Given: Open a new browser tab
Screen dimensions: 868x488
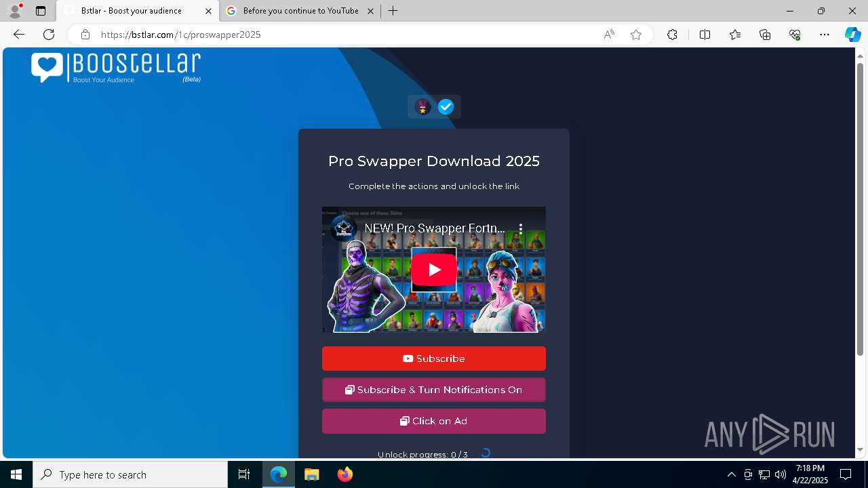Looking at the screenshot, I should pyautogui.click(x=393, y=11).
